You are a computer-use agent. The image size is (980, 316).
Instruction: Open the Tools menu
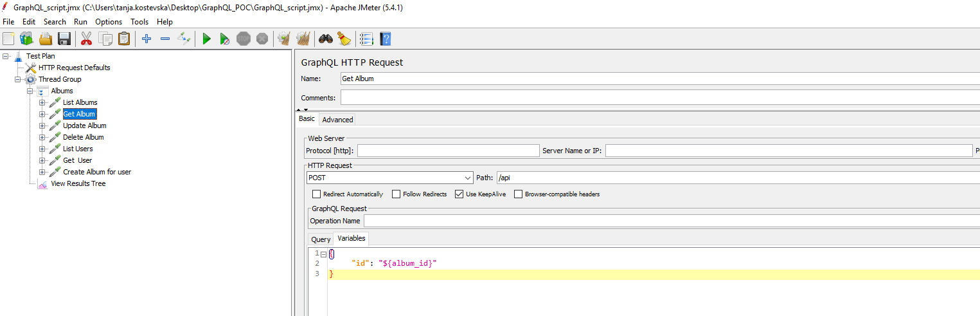coord(139,22)
